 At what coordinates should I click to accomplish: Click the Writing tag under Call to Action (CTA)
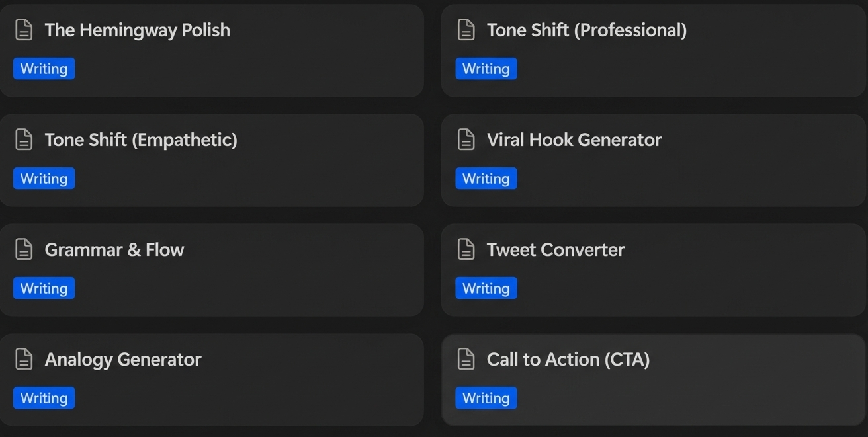pyautogui.click(x=486, y=397)
